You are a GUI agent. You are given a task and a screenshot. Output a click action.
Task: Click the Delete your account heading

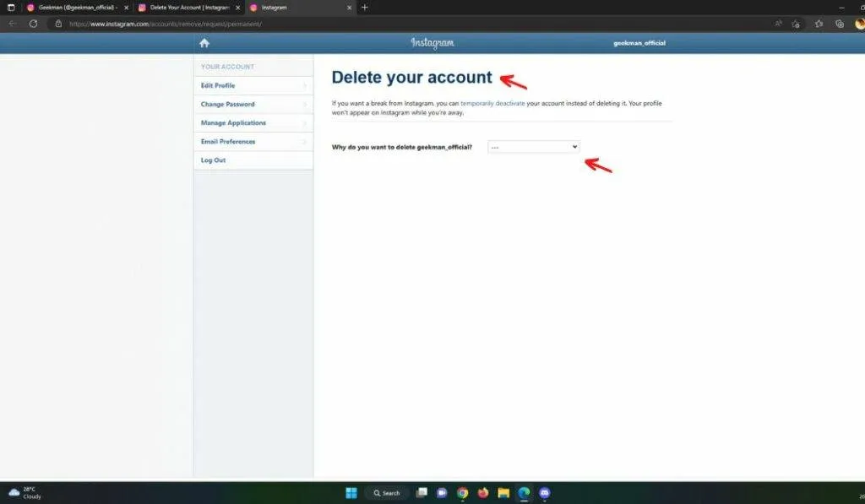tap(411, 77)
